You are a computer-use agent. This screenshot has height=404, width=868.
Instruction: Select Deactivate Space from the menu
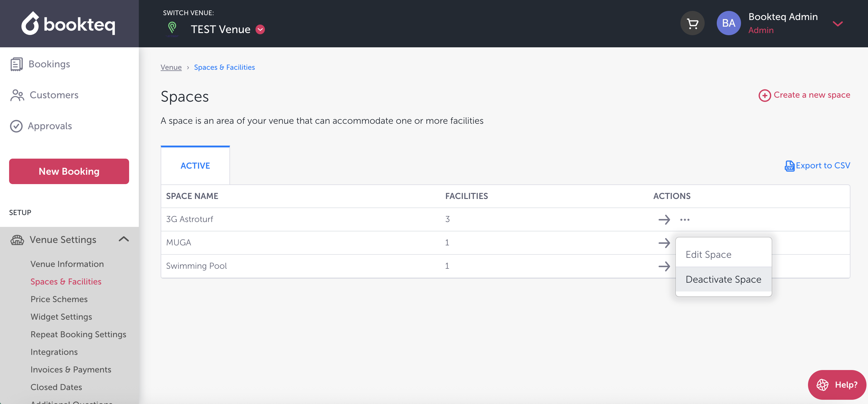723,279
